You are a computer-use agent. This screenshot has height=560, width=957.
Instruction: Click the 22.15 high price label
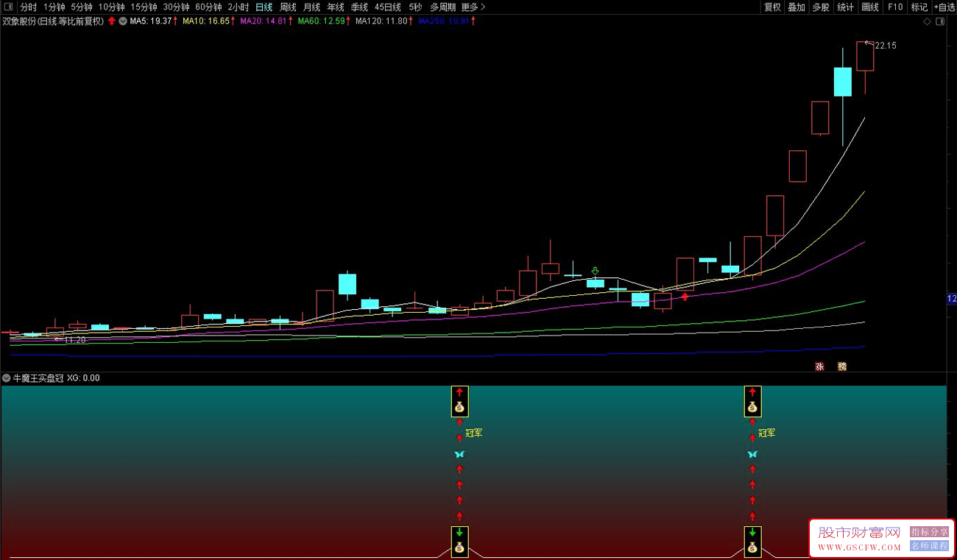886,46
